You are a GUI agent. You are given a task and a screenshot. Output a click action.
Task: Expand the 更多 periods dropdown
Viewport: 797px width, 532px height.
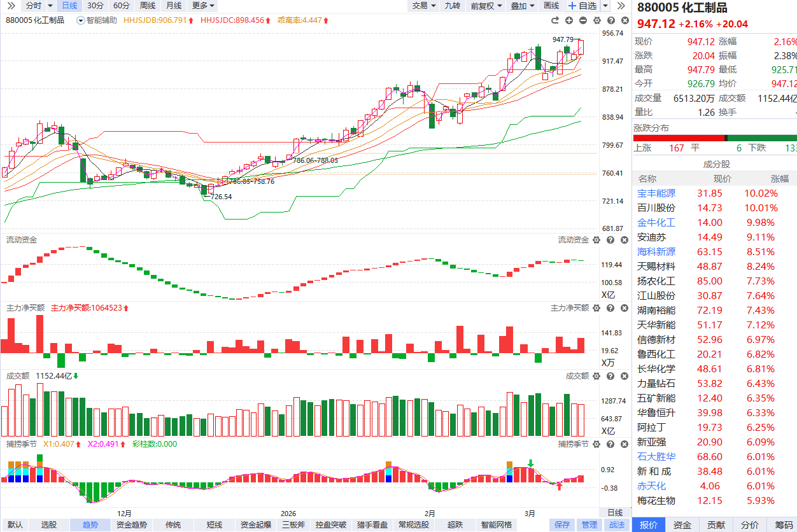(203, 6)
